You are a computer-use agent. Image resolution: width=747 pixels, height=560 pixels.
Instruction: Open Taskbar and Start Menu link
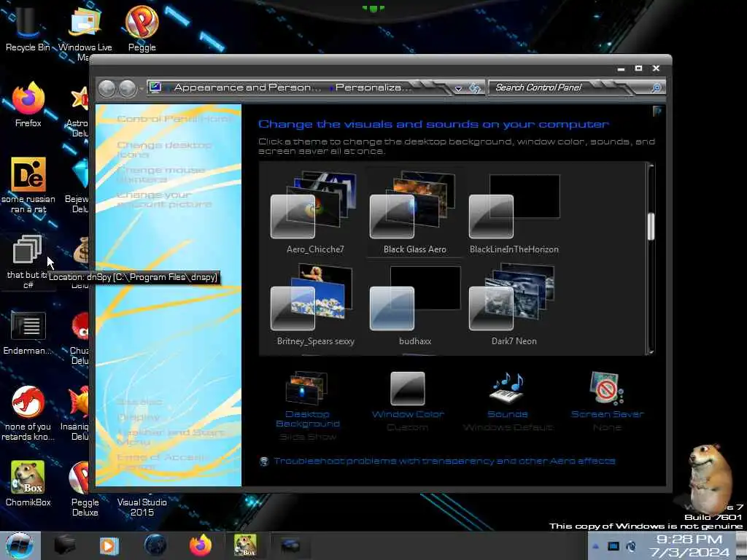171,437
